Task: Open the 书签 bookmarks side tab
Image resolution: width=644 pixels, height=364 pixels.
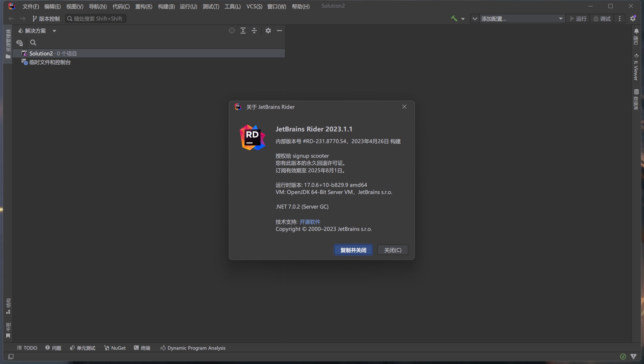Action: pyautogui.click(x=8, y=330)
